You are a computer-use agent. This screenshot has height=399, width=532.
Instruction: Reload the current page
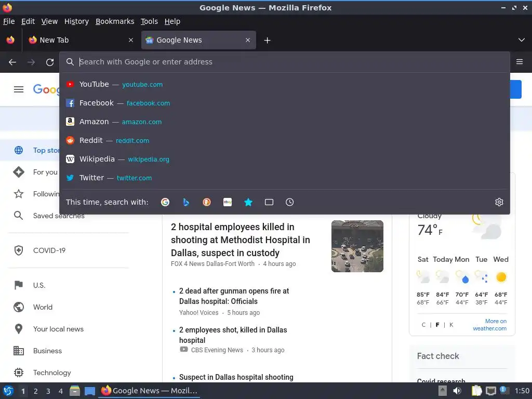50,62
